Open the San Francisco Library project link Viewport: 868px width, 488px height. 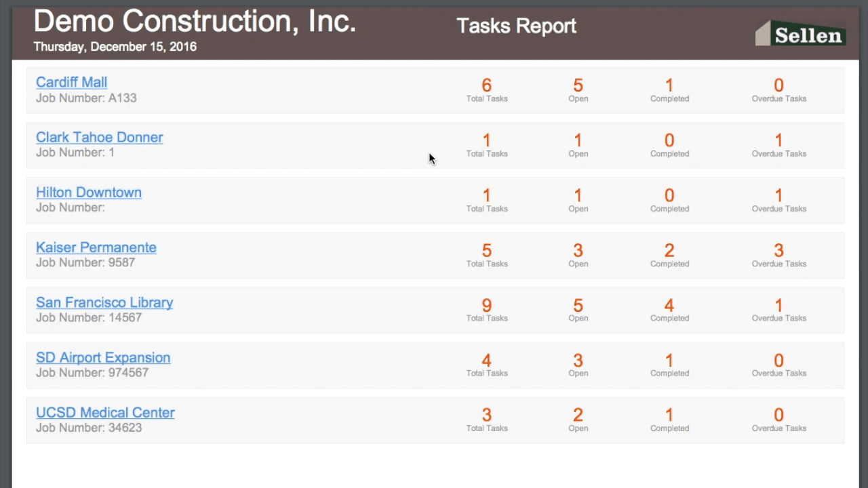coord(104,302)
